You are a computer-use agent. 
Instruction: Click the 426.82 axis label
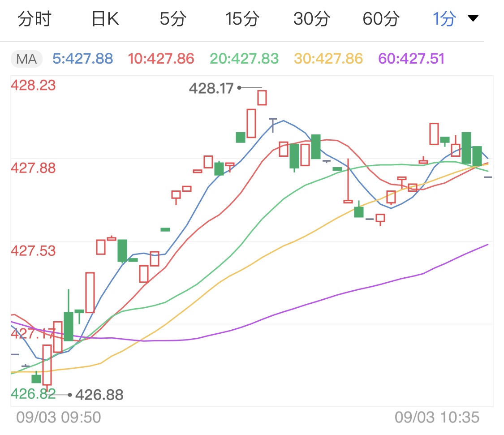pos(33,394)
